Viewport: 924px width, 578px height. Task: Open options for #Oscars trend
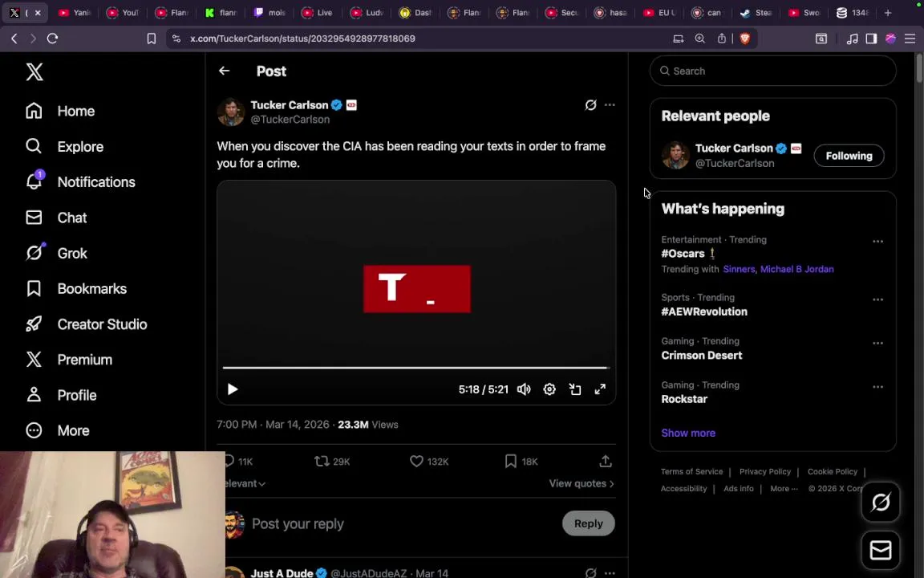coord(877,241)
